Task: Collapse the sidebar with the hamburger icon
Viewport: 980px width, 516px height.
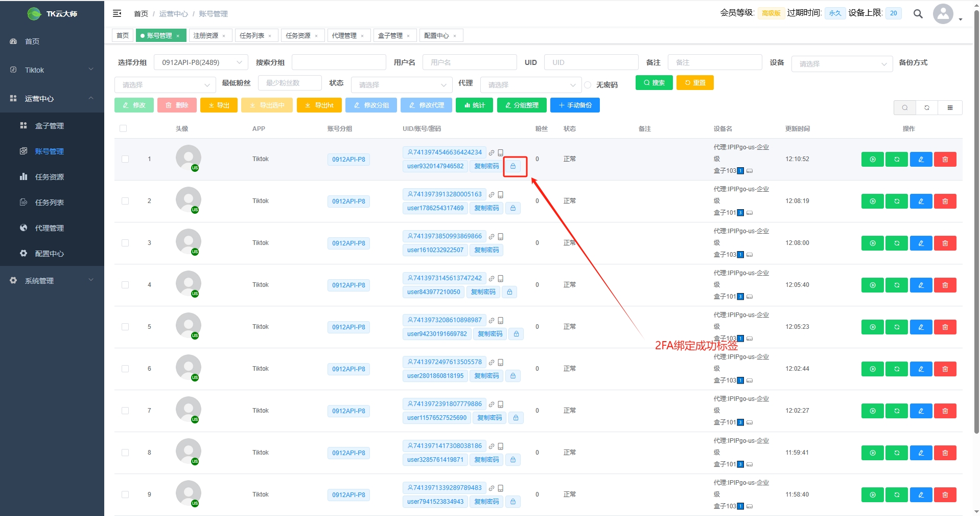Action: (117, 13)
